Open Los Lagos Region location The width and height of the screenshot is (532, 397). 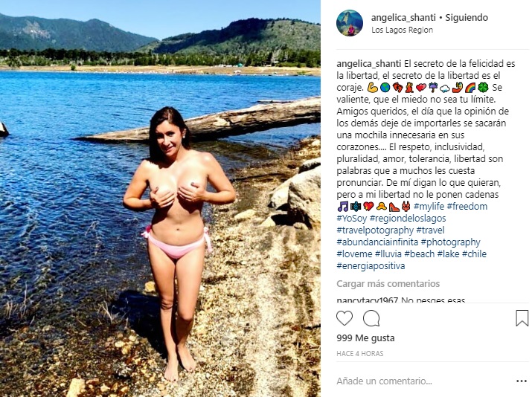click(x=402, y=30)
